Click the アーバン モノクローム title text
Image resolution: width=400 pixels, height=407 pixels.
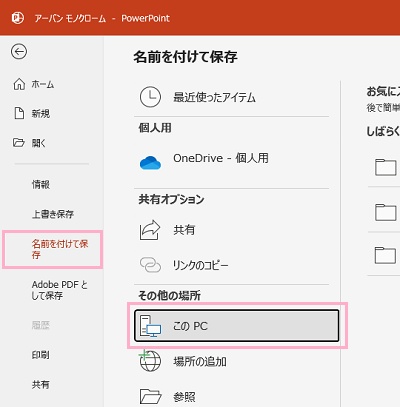[70, 18]
